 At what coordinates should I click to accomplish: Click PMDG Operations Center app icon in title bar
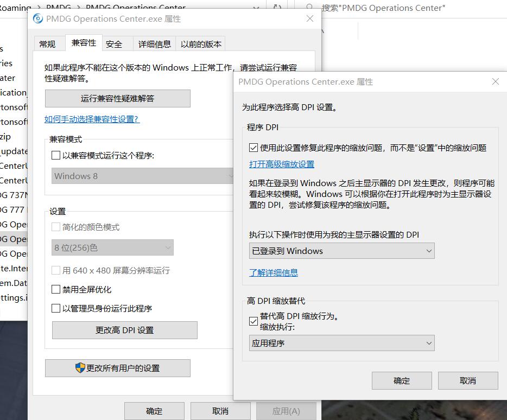[x=38, y=19]
